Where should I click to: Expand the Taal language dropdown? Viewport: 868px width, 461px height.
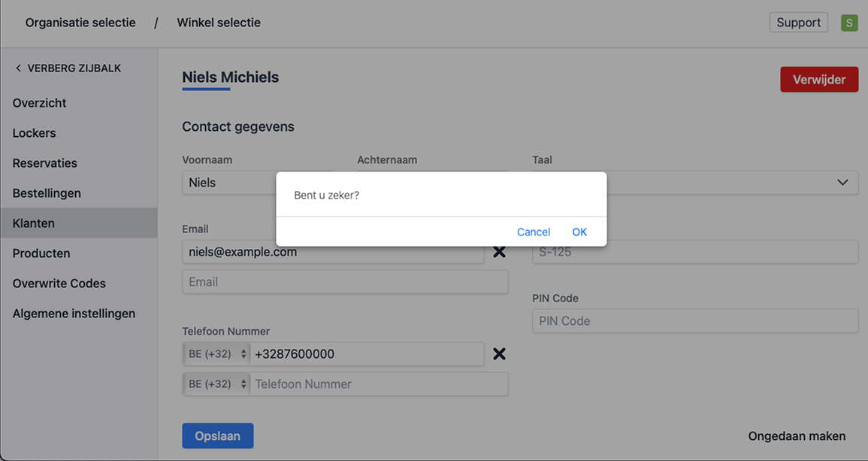(842, 183)
